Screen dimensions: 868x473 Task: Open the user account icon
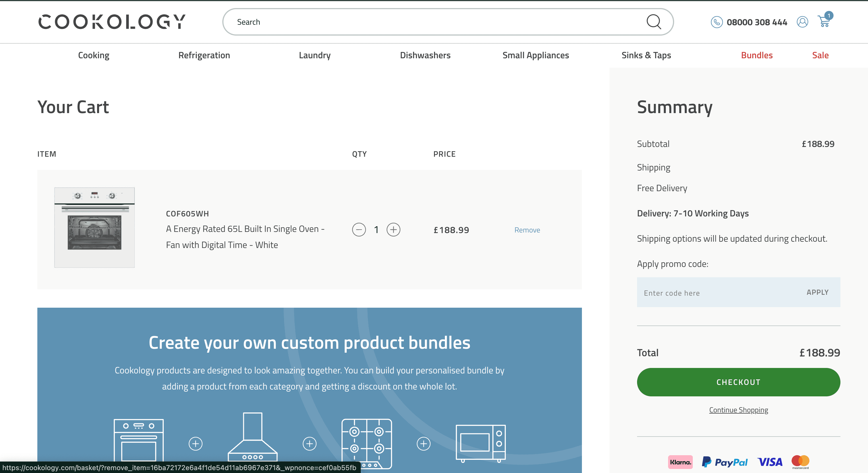pyautogui.click(x=802, y=22)
